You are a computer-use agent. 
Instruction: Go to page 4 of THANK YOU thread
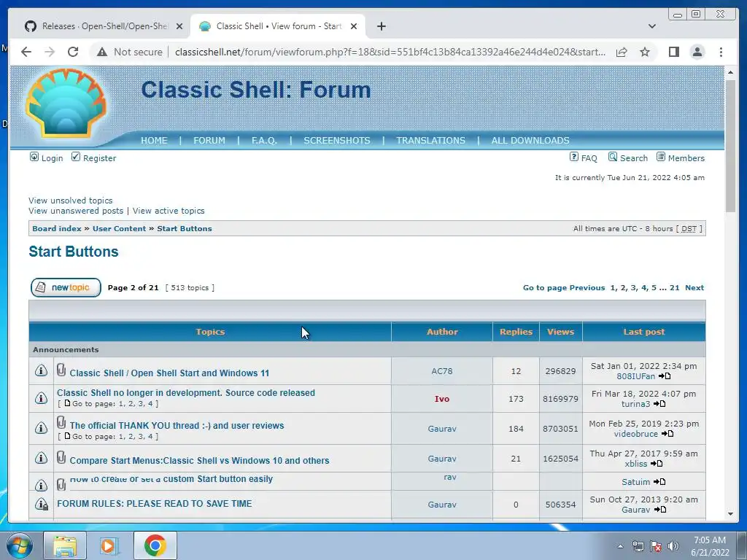tap(150, 436)
